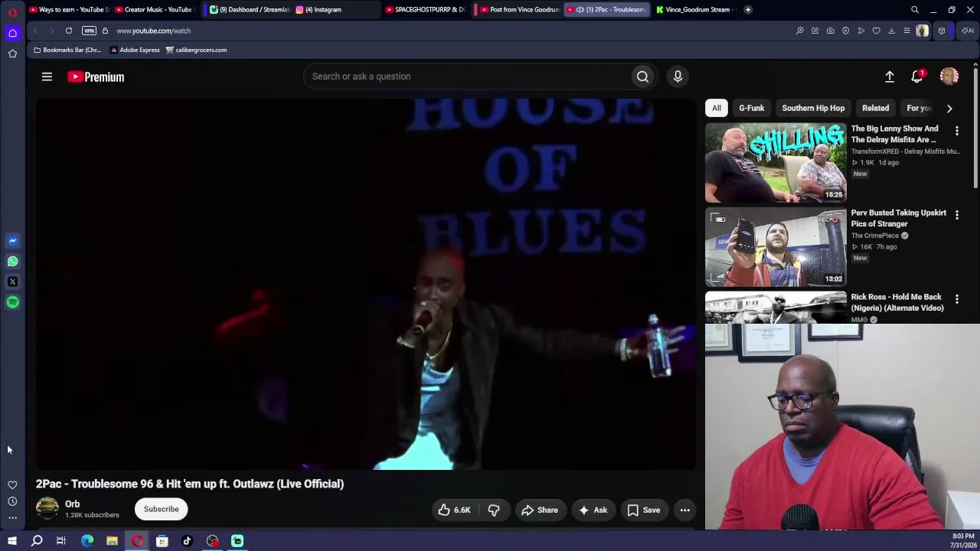Switch to the Vince_Goodrum Stream tab
Screen dimensions: 980x551
(694, 10)
